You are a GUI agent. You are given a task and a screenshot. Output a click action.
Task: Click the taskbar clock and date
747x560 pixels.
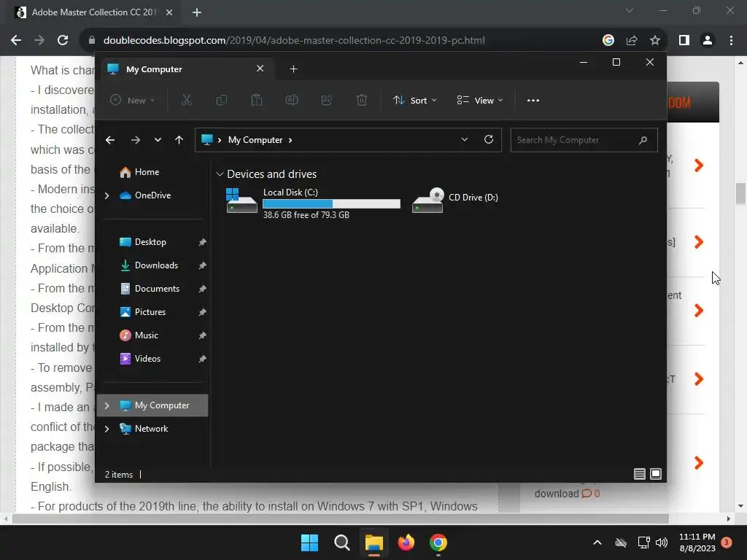[697, 542]
